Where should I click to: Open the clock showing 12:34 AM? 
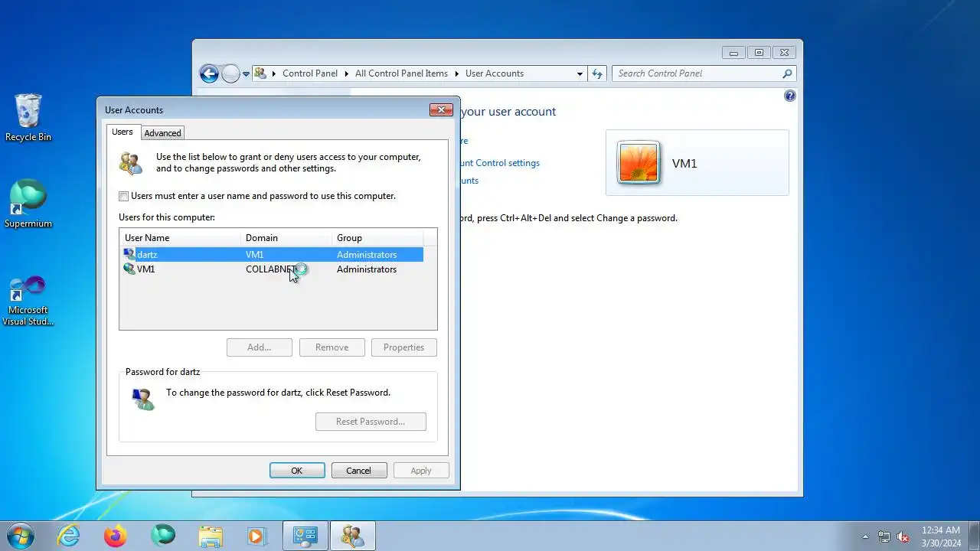click(x=941, y=536)
